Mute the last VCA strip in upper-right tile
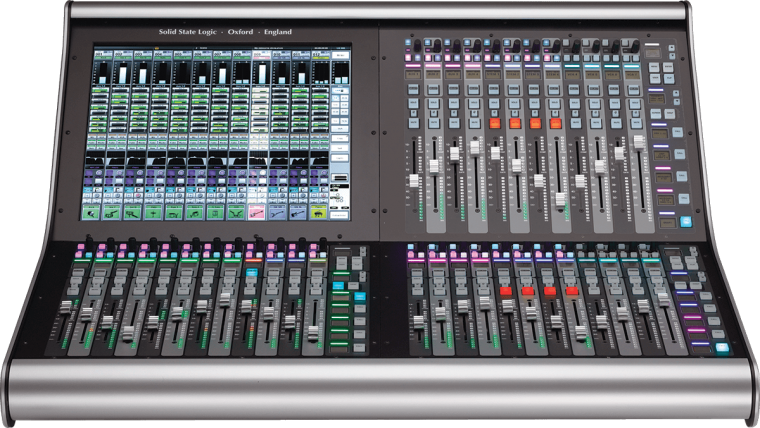This screenshot has width=760, height=428. [634, 123]
